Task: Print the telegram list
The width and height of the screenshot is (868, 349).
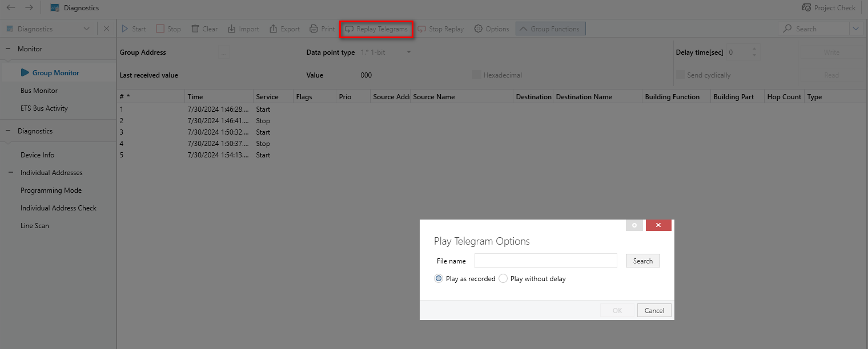Action: tap(322, 29)
